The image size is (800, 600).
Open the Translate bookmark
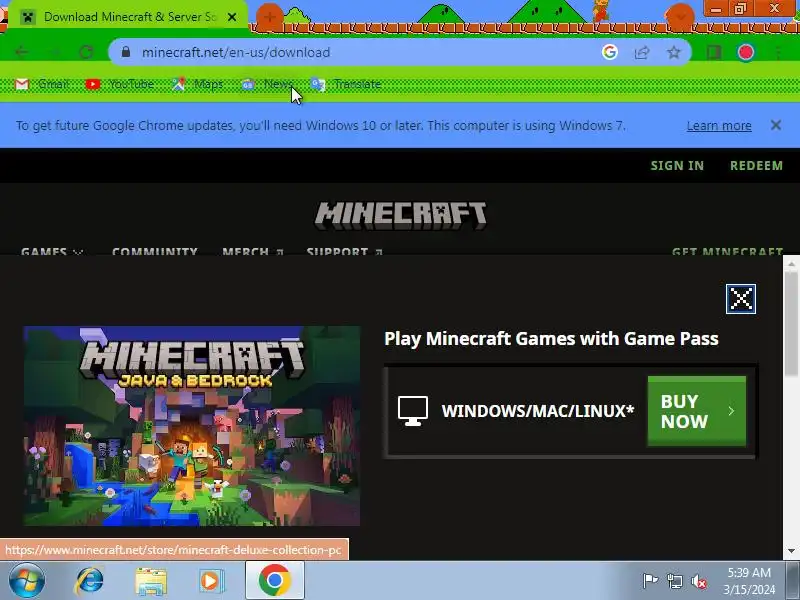346,84
